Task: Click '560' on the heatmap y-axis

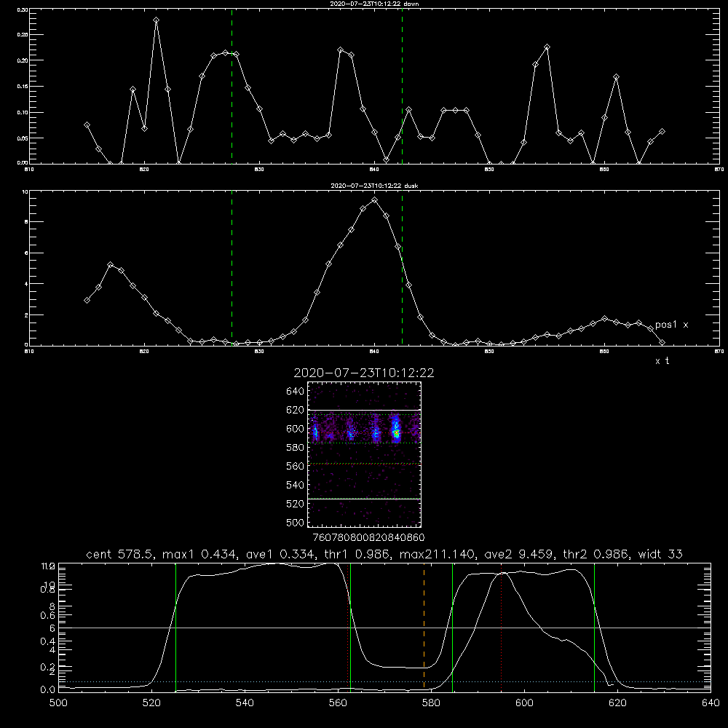Action: [x=296, y=466]
